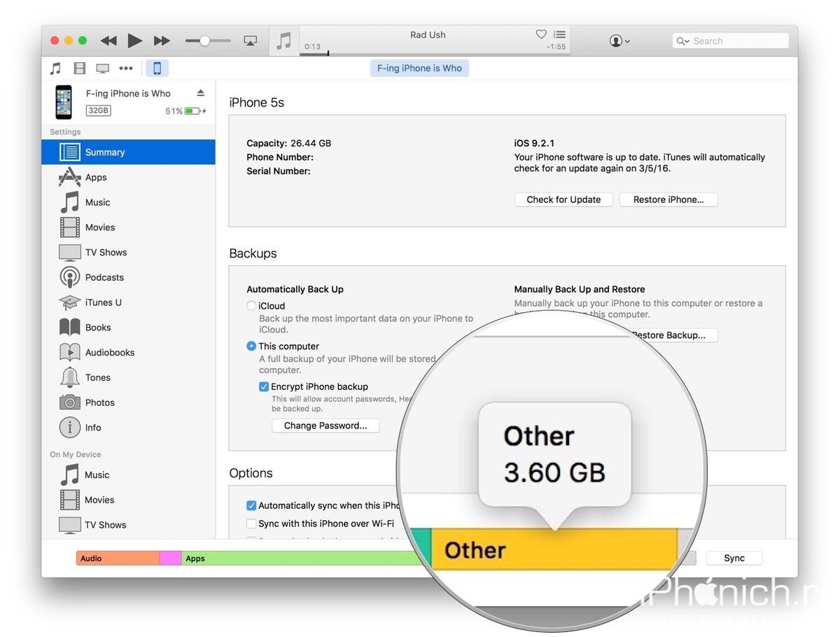Click the song progress bar

point(434,54)
